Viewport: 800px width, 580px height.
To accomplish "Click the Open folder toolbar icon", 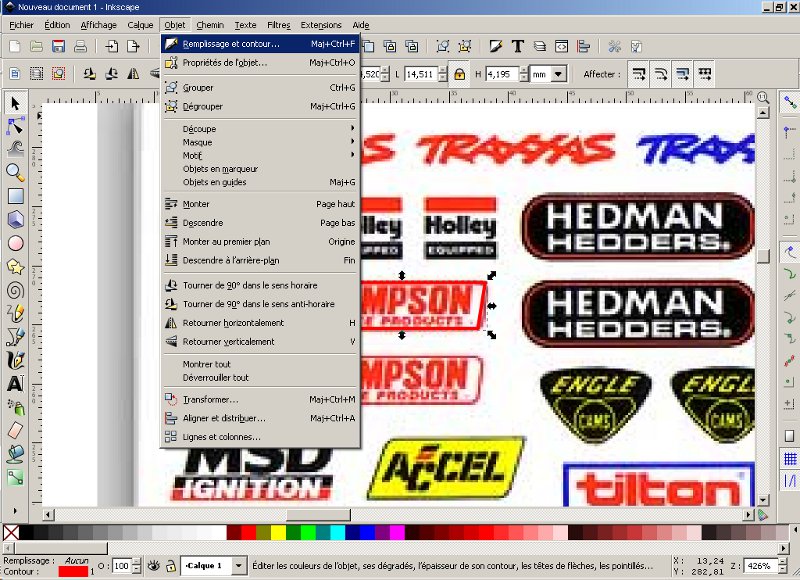I will pos(36,46).
